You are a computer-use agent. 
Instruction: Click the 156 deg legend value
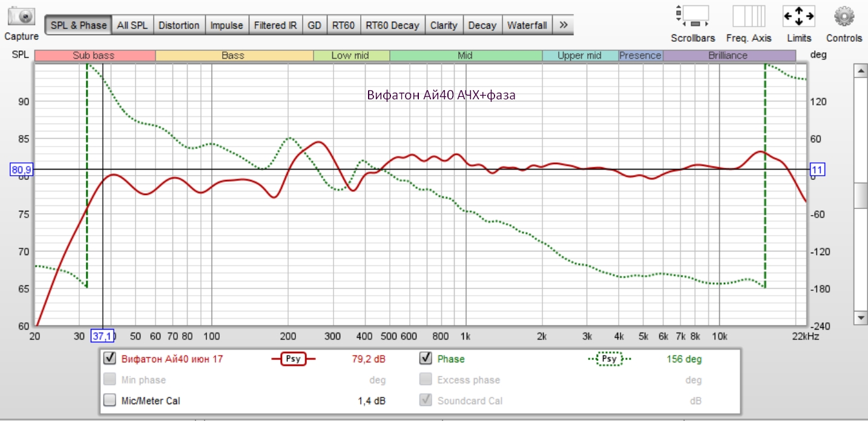pos(684,359)
